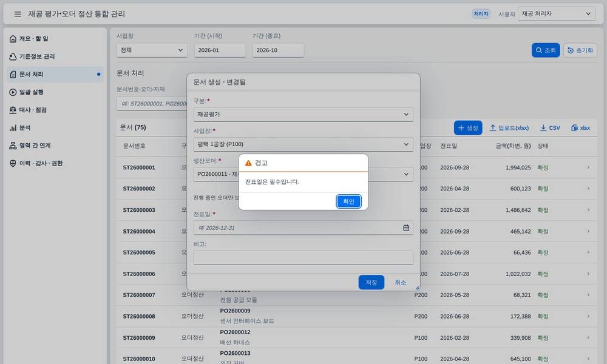Open the 사업장 filter dropdown 전체
Viewport: 607px width, 364px height.
152,50
